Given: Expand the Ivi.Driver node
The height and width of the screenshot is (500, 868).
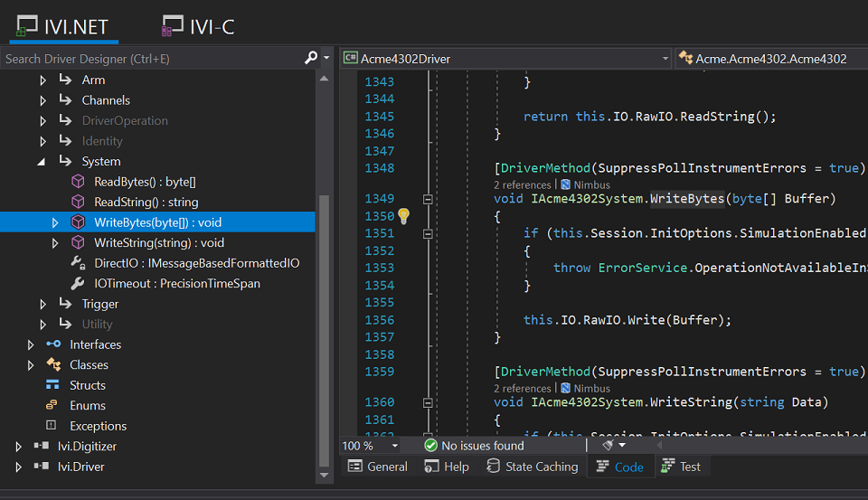Looking at the screenshot, I should pos(19,467).
